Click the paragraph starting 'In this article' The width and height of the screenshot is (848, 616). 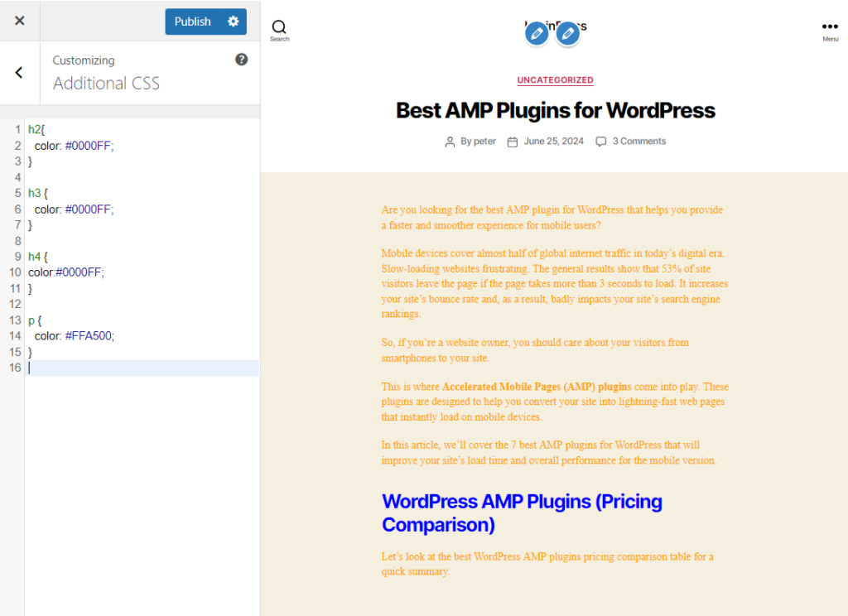coord(549,453)
